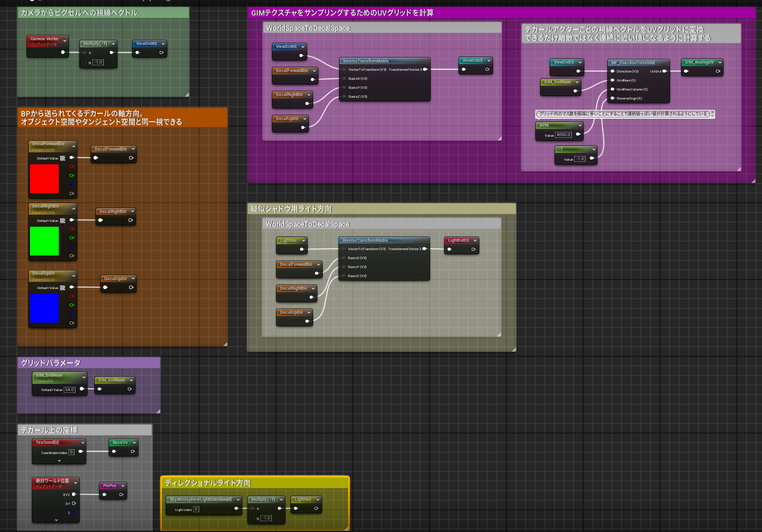Click GIM_GridNum Default Value field showing 64.0
This screenshot has height=532, width=762.
tap(70, 390)
